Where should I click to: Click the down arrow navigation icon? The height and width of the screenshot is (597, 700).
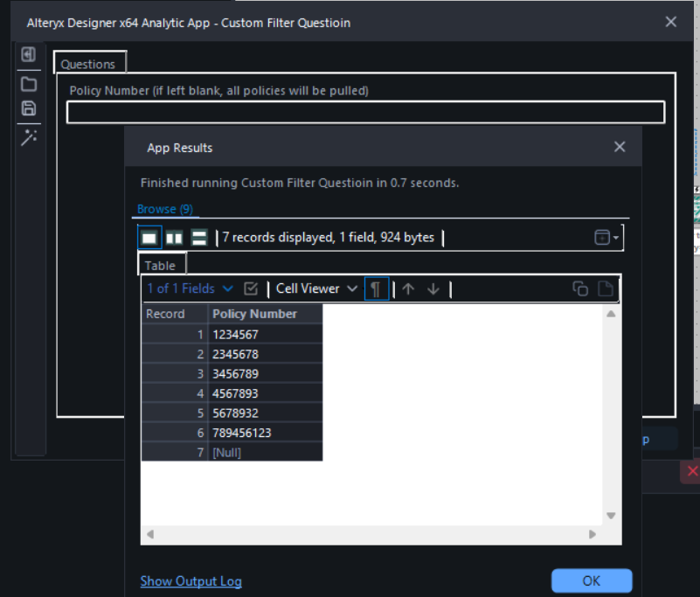(433, 289)
